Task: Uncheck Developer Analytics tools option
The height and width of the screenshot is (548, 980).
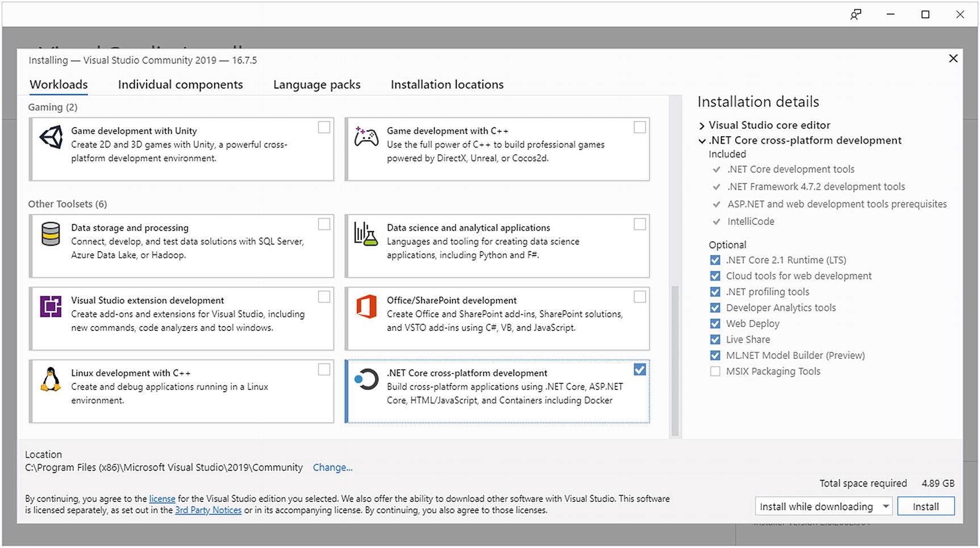Action: pyautogui.click(x=715, y=308)
